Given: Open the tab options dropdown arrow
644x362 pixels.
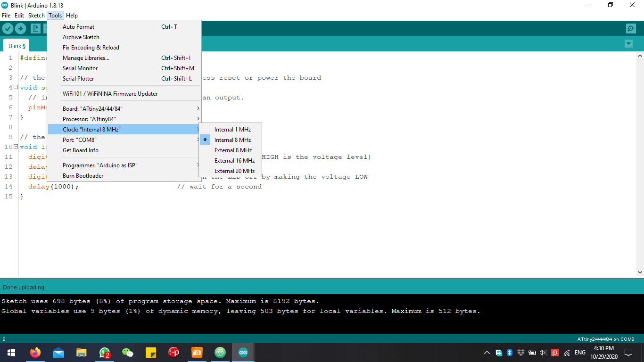Looking at the screenshot, I should tap(628, 44).
